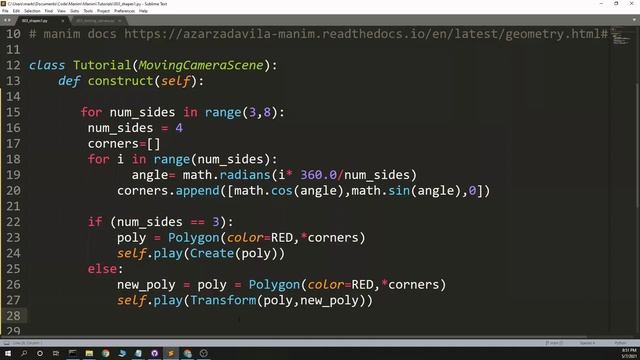The image size is (640, 360).
Task: Place cursor on empty line 28
Action: [318, 316]
